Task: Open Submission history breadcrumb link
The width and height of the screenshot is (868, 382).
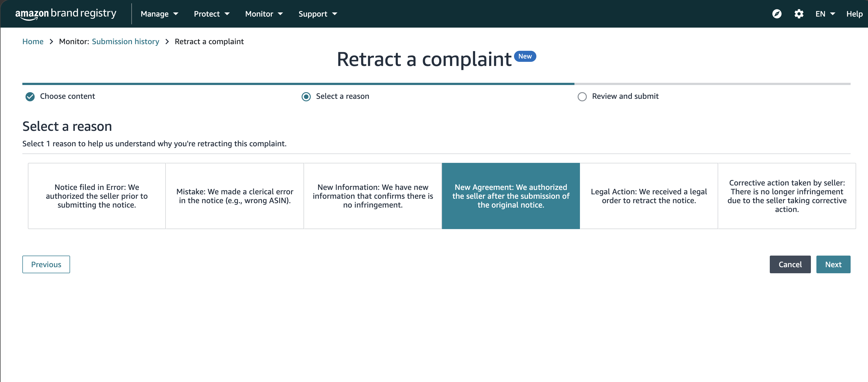Action: tap(125, 41)
